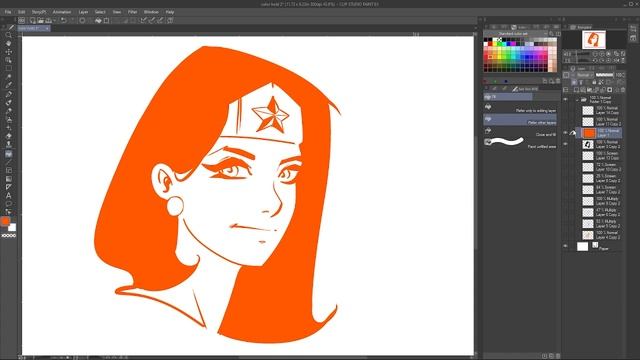Select the Fill sub tool group tab

point(508,97)
